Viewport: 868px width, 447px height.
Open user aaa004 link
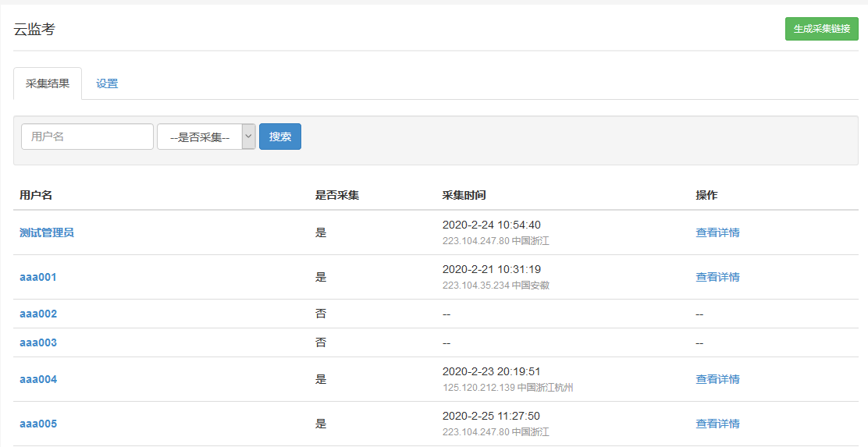click(x=38, y=379)
